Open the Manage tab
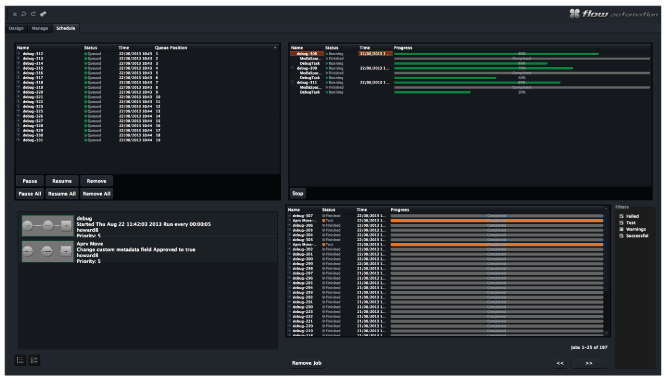 [x=40, y=28]
